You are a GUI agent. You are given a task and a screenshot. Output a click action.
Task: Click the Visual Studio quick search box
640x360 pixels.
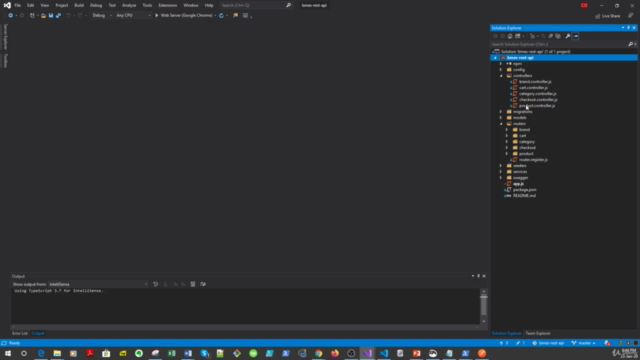point(256,5)
